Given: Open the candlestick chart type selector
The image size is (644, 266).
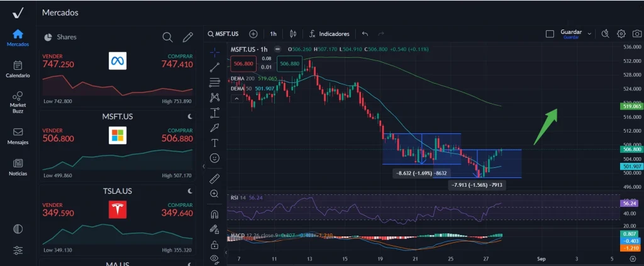Looking at the screenshot, I should tap(293, 34).
